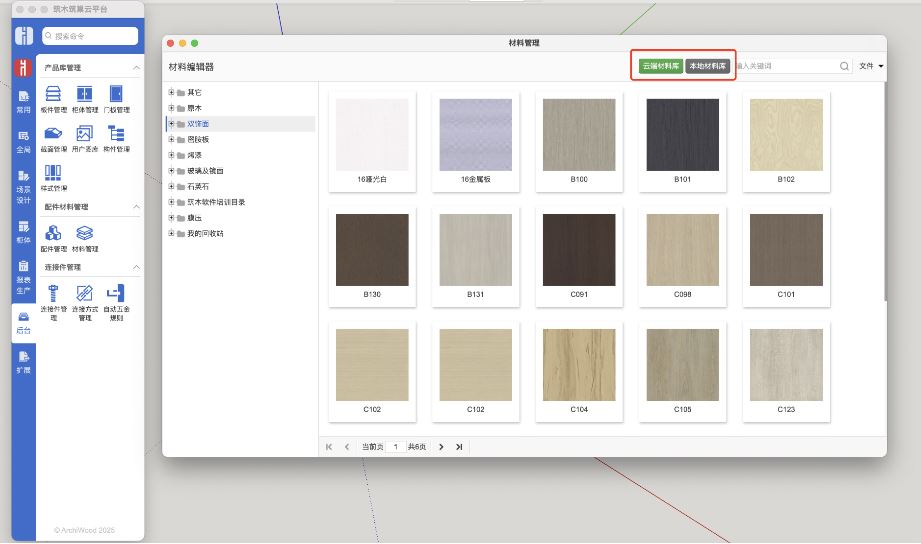Open 板件管理 icon in product library

[53, 94]
